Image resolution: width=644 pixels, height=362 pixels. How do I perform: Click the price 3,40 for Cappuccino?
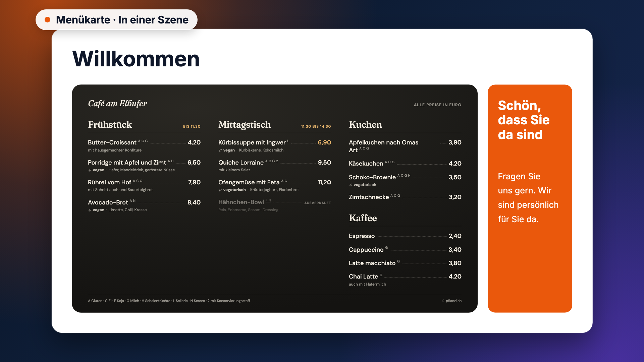coord(455,250)
